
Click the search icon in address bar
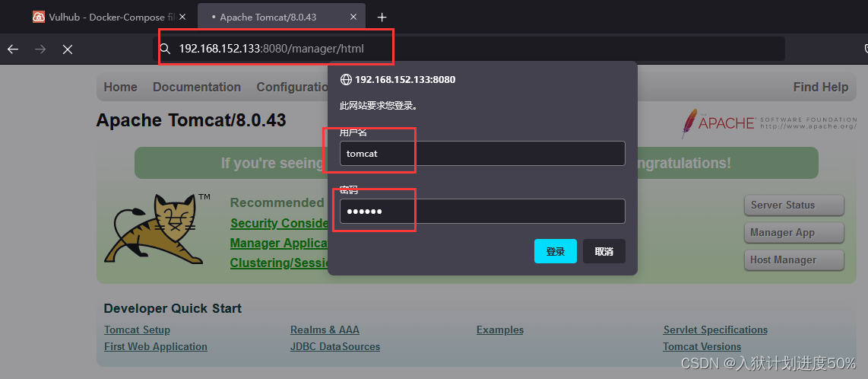pos(164,49)
